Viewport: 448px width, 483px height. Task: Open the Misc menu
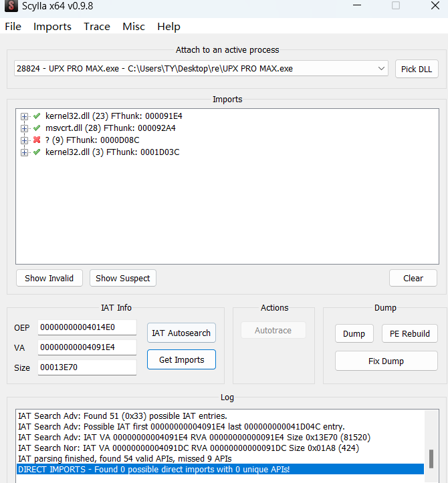tap(134, 27)
